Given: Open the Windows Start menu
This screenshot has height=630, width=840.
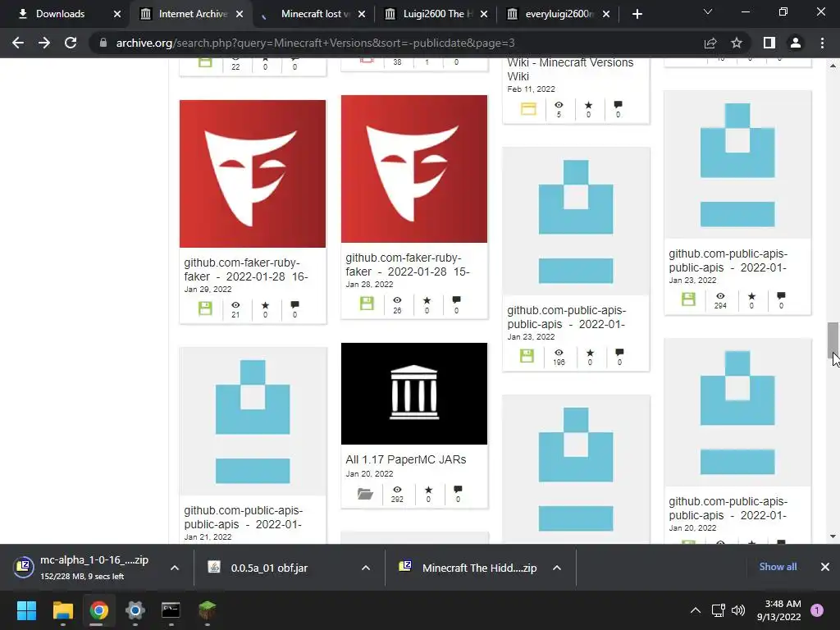Looking at the screenshot, I should pos(26,610).
